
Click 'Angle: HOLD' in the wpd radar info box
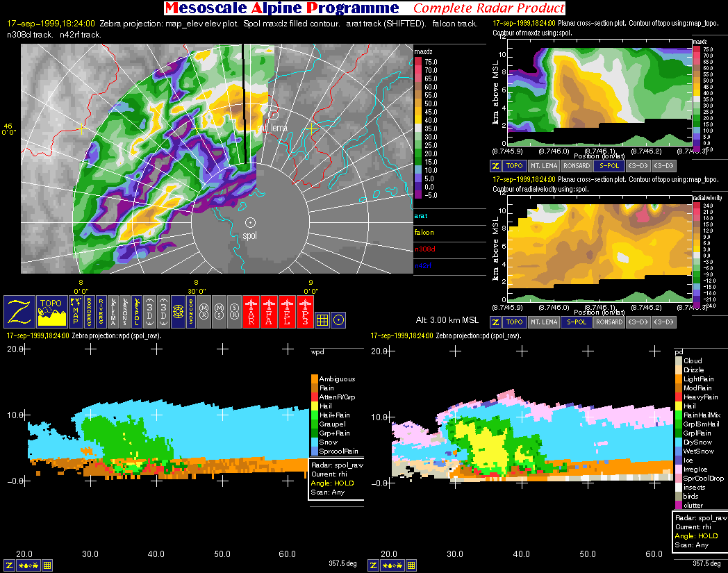pos(333,483)
